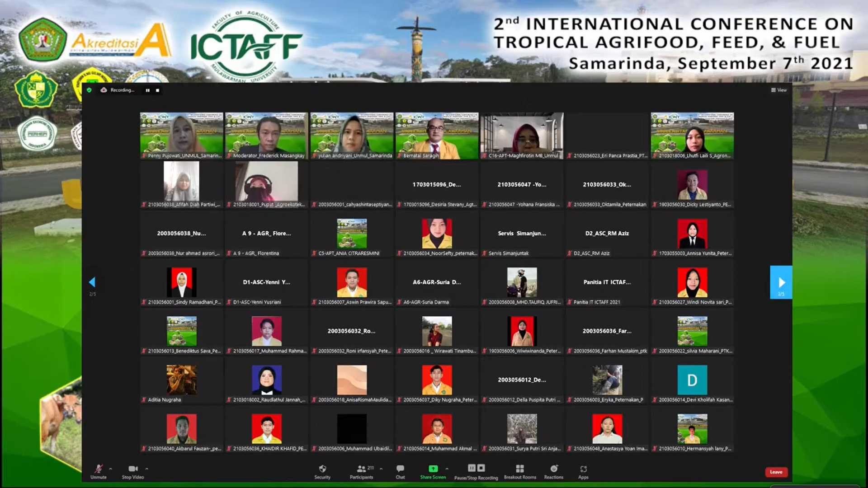
Task: Select Devi Kholifah's "D" avatar tile
Action: pyautogui.click(x=692, y=380)
